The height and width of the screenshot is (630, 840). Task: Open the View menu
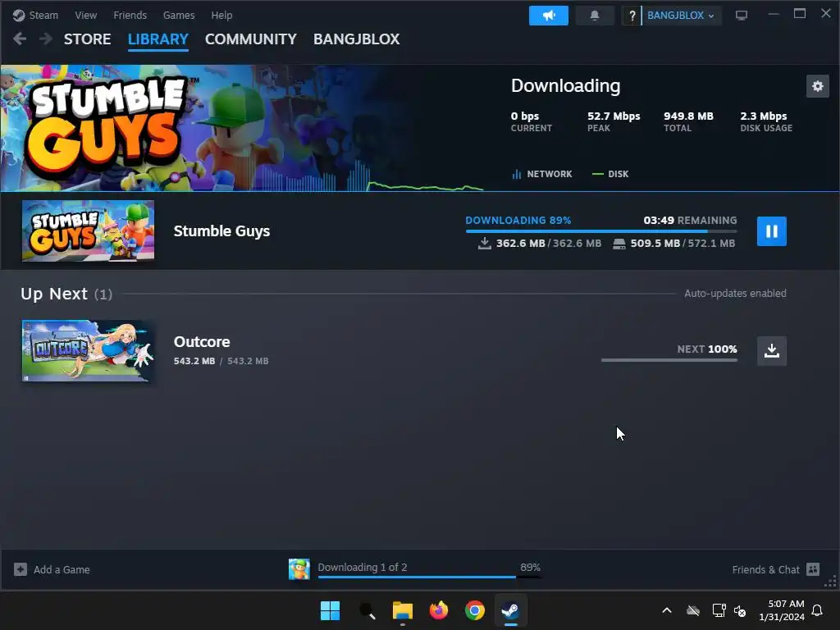[85, 16]
